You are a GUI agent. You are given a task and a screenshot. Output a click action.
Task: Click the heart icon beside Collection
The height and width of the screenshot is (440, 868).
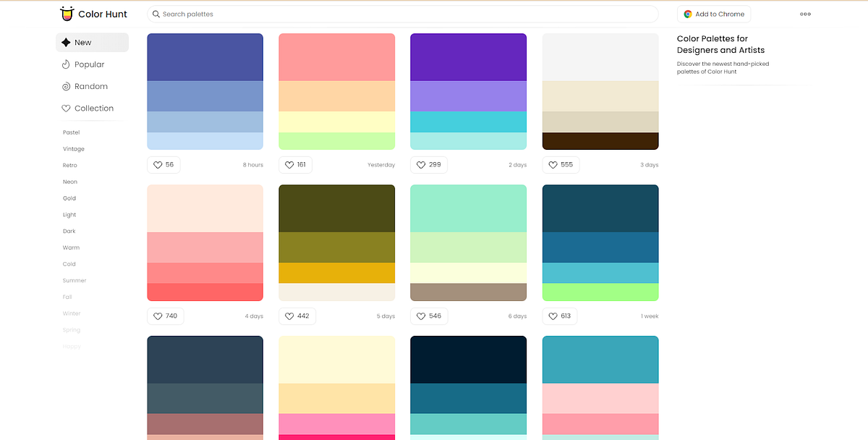pyautogui.click(x=66, y=108)
